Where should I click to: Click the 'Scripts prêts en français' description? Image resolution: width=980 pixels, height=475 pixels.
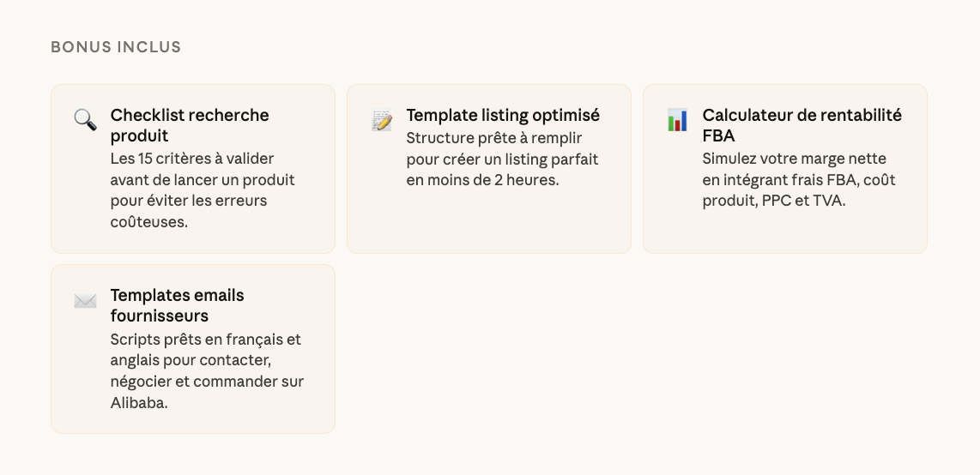pos(206,340)
